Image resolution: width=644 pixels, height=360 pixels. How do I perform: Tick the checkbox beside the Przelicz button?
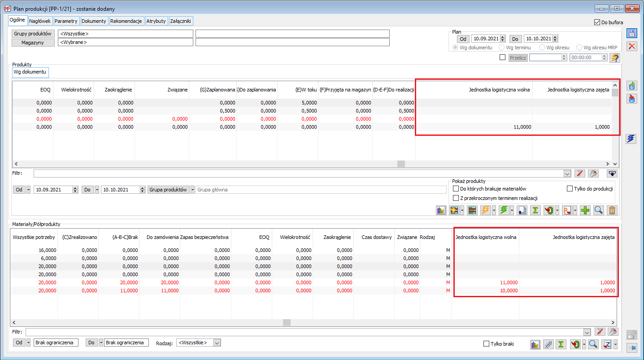click(x=502, y=57)
